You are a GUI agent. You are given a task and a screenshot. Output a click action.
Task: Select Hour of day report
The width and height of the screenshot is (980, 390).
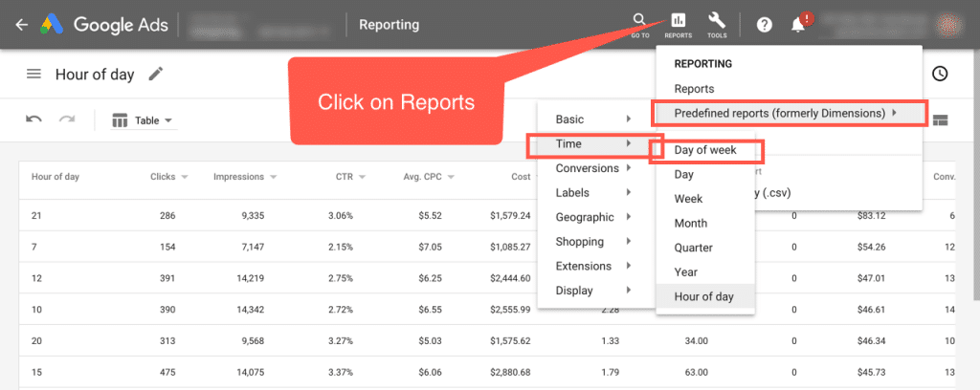pyautogui.click(x=705, y=297)
